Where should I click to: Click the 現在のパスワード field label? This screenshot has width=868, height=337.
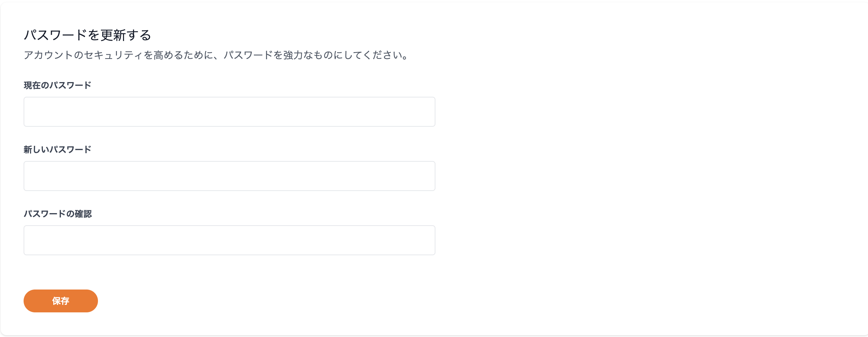coord(58,85)
